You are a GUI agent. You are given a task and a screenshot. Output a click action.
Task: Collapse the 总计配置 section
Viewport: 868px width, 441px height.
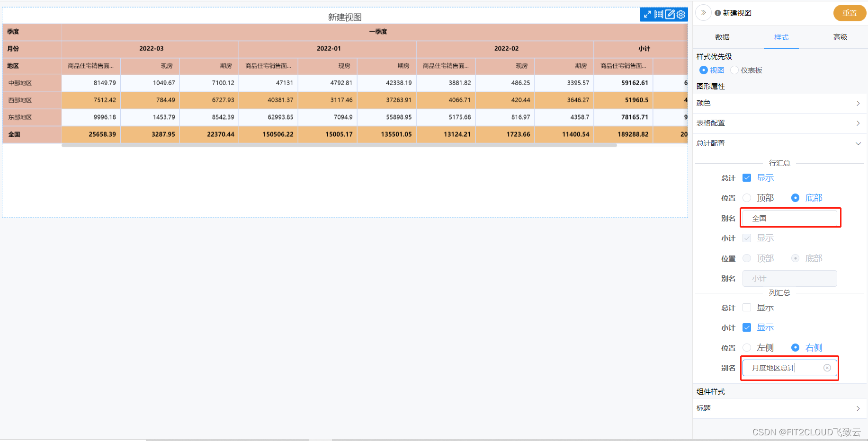pyautogui.click(x=779, y=143)
